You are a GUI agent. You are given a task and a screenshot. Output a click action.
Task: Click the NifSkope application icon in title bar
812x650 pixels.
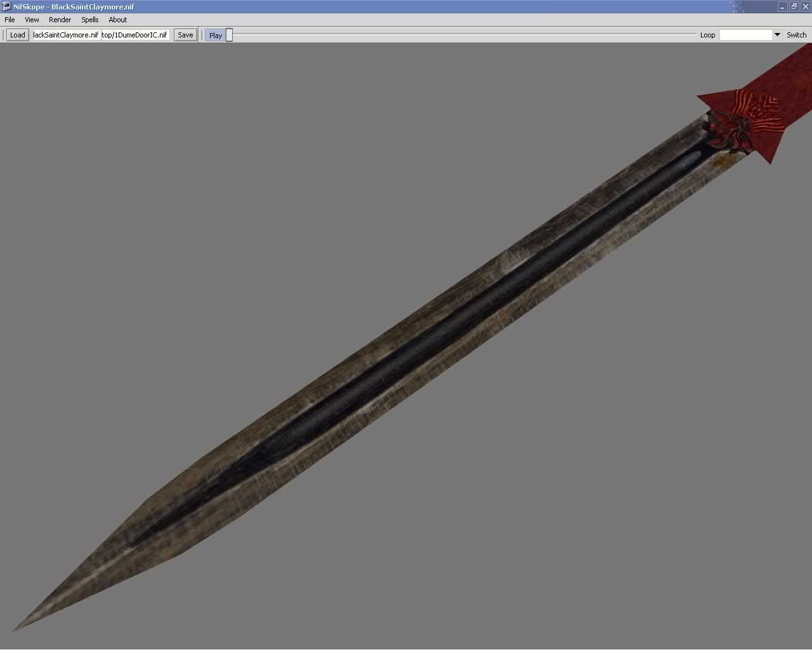point(6,6)
